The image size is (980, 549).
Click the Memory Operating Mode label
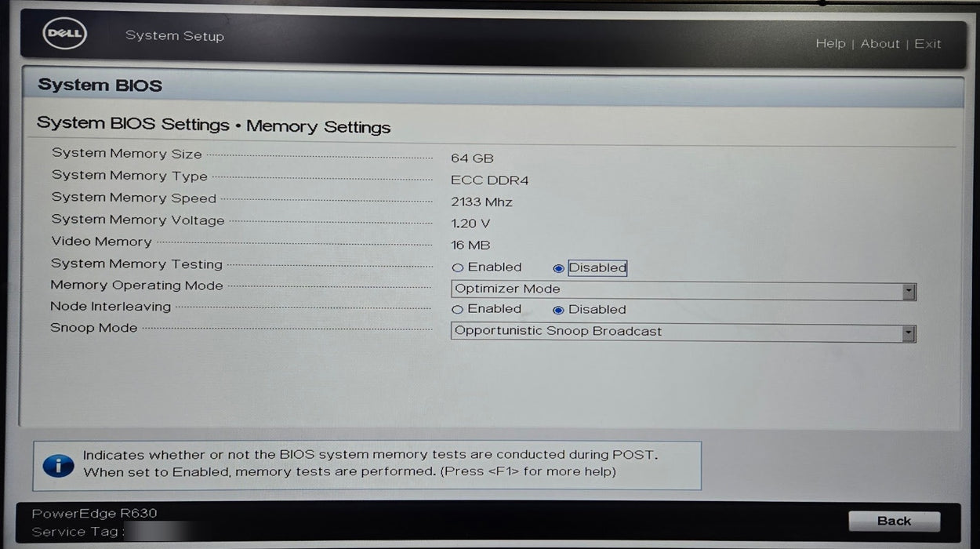click(x=136, y=285)
